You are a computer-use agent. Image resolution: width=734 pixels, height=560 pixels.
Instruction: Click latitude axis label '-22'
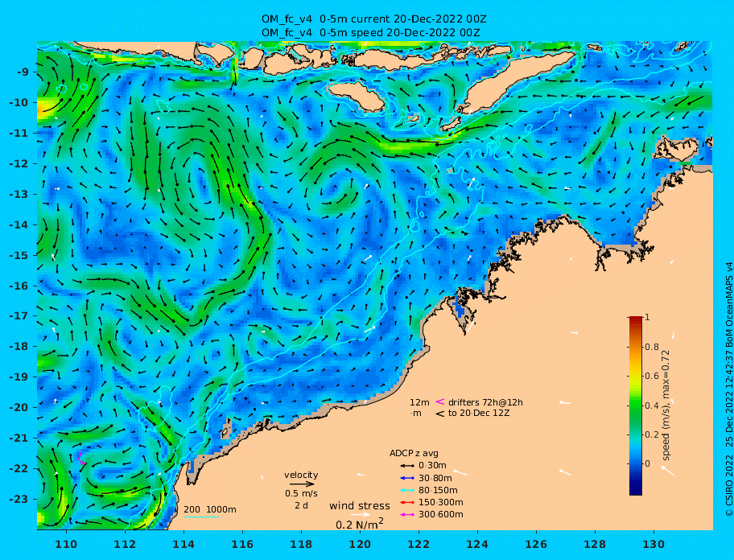pyautogui.click(x=19, y=469)
